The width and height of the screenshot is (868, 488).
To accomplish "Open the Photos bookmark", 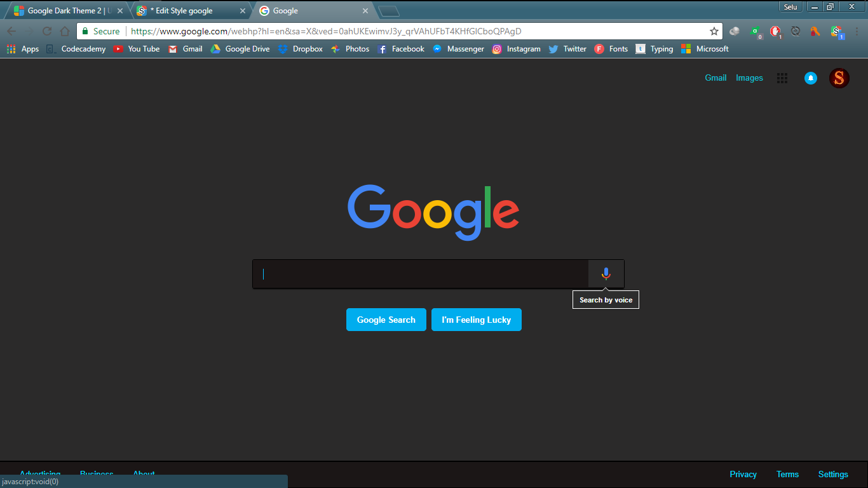I will [349, 49].
